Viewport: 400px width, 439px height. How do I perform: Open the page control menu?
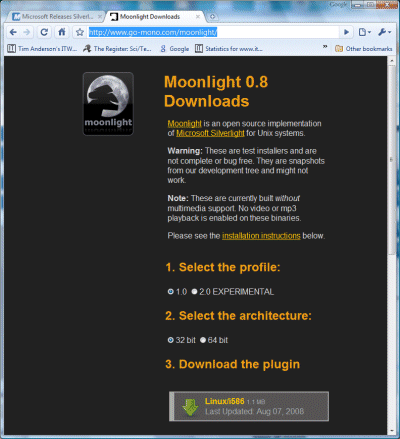pyautogui.click(x=365, y=32)
